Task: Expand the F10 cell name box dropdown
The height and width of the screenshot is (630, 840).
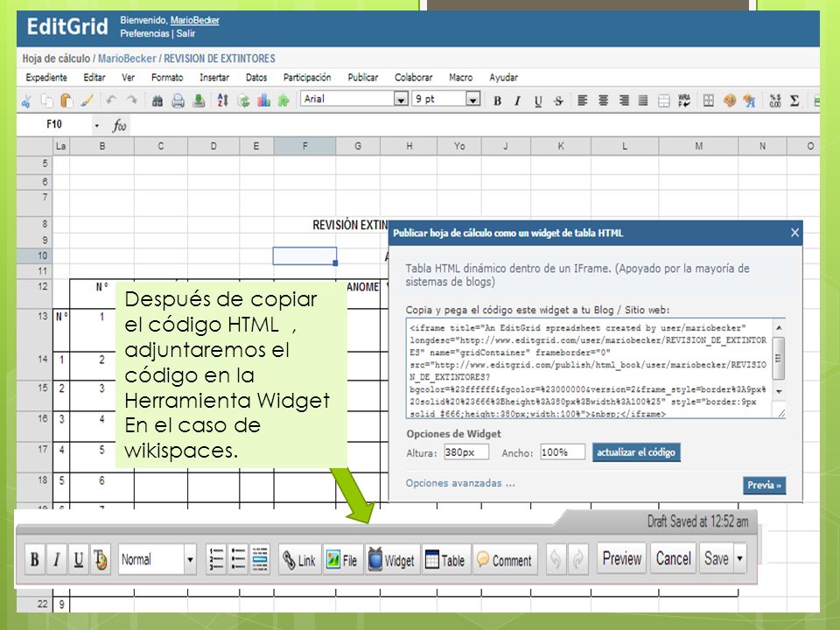Action: (97, 126)
